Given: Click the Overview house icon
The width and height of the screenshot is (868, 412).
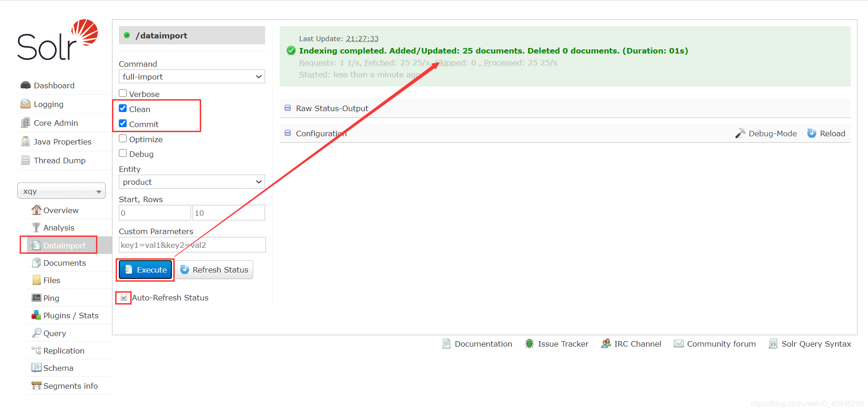Looking at the screenshot, I should 36,210.
